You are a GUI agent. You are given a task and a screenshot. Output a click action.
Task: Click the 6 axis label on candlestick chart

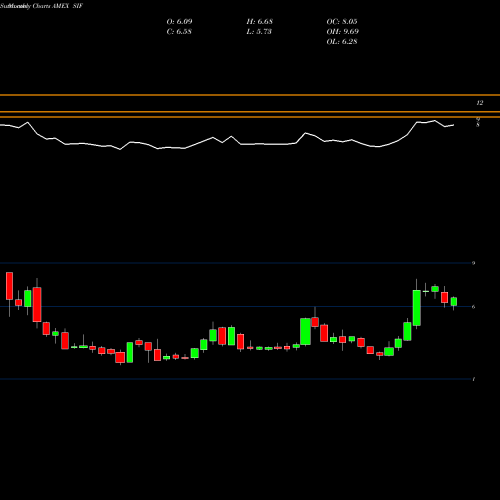[474, 307]
